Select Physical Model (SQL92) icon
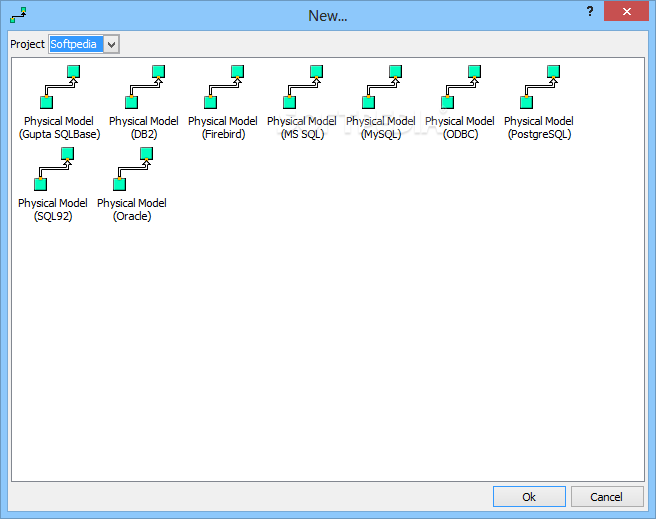The width and height of the screenshot is (656, 519). click(x=54, y=169)
